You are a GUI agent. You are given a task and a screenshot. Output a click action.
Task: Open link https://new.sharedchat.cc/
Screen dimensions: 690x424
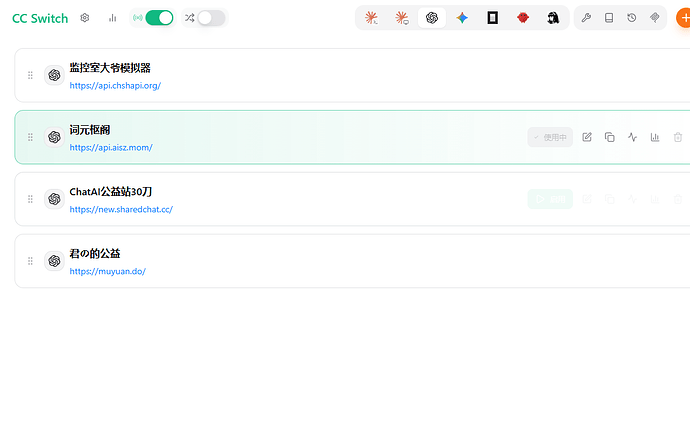pos(121,210)
